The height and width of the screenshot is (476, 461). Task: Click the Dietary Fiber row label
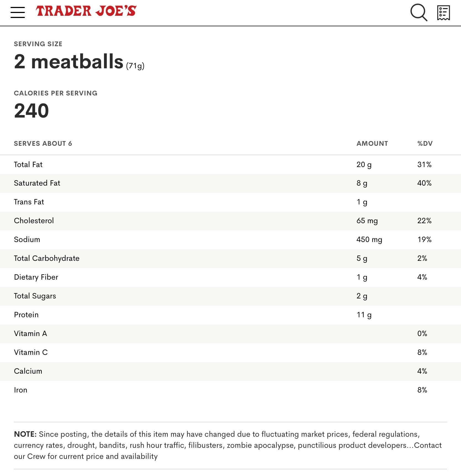click(36, 277)
